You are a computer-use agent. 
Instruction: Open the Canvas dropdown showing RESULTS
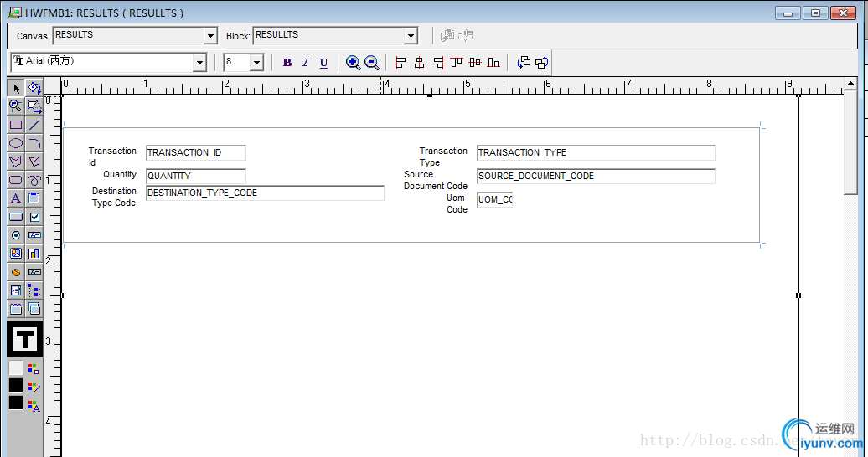tap(210, 36)
